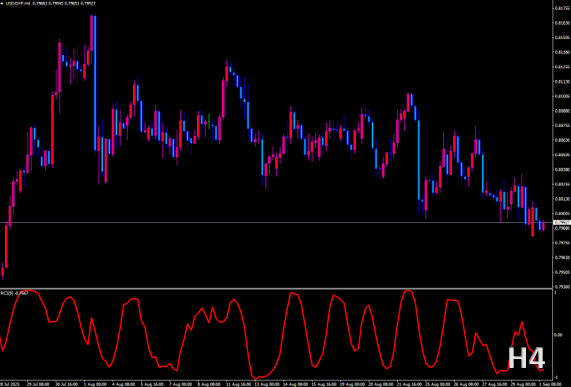571x387 pixels.
Task: Click the 1 Sep 00:00 time label
Action: pos(549,384)
